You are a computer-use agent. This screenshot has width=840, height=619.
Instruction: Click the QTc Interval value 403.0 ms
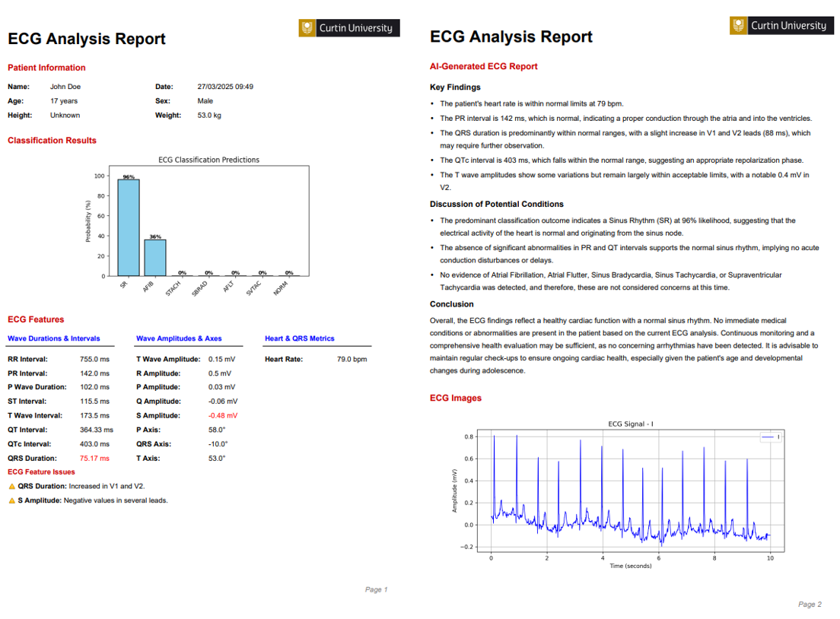[x=94, y=444]
